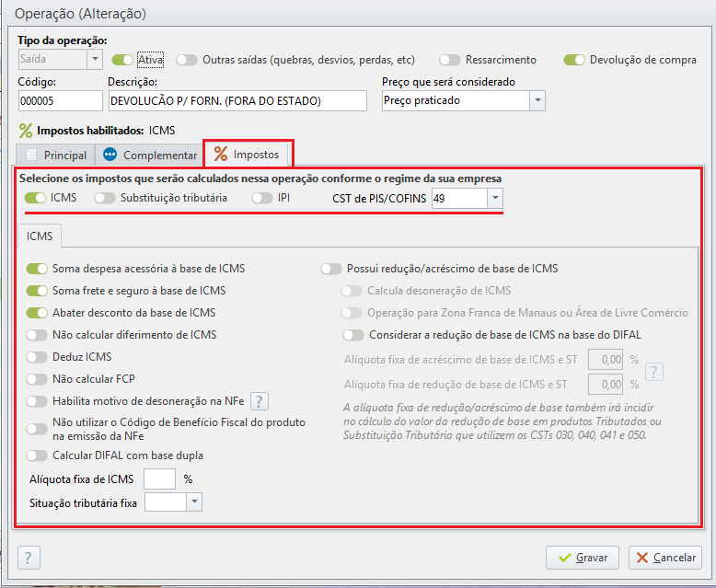Click the Alíquota fixa de ICMS input
The image size is (716, 588).
tap(159, 478)
